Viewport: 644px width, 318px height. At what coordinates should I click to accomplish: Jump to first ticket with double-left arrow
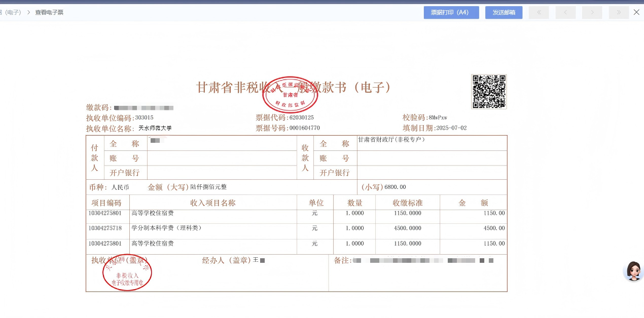[x=539, y=13]
